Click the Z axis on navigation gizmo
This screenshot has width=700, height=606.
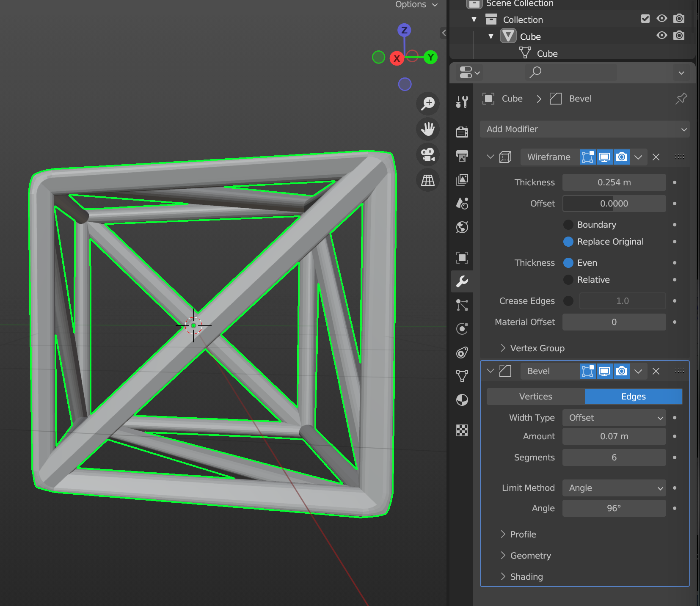click(405, 30)
